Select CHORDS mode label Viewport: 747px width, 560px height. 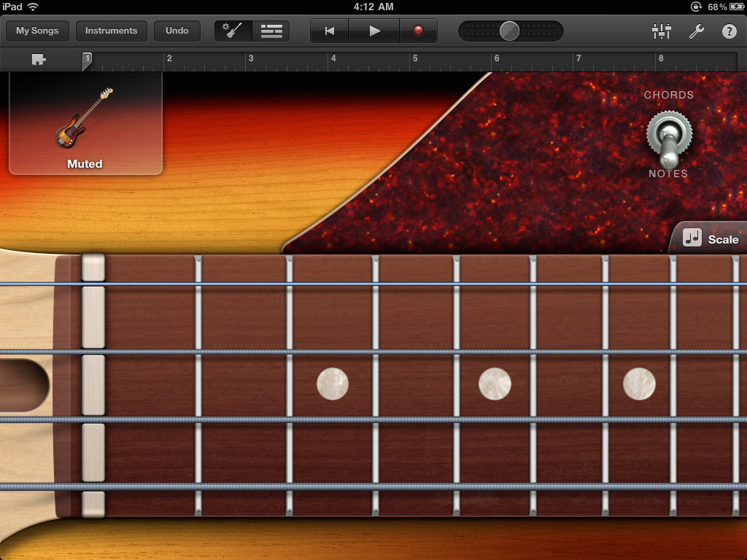click(669, 95)
